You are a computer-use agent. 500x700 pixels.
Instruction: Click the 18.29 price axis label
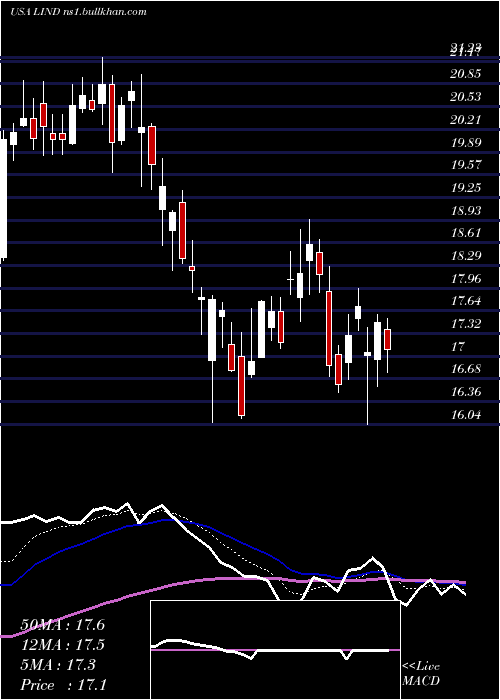466,256
